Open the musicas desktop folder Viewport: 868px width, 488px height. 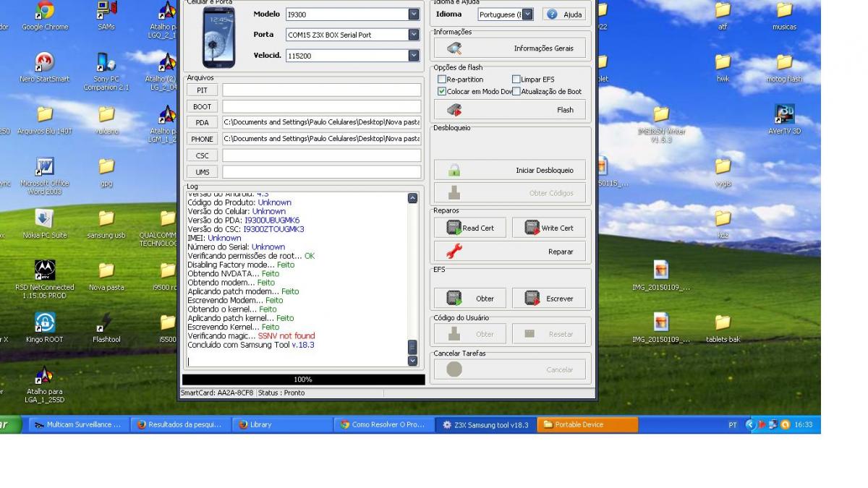point(784,16)
